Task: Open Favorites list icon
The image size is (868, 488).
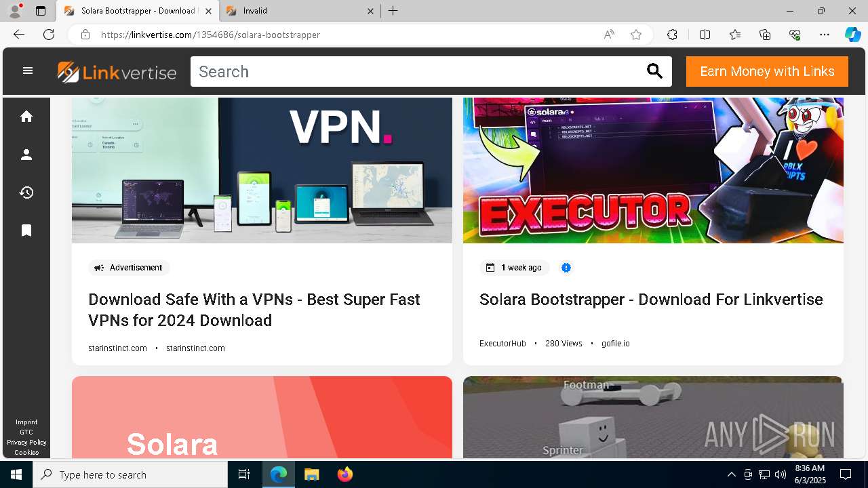Action: click(735, 35)
